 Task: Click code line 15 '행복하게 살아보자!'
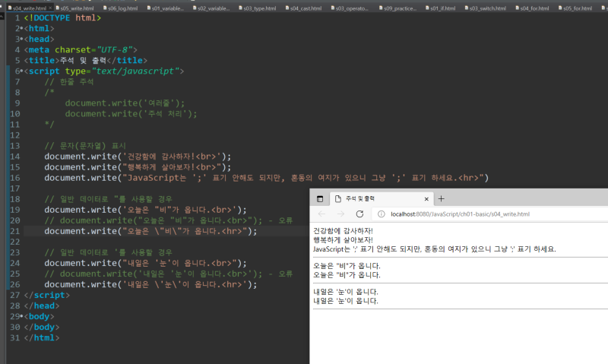tap(138, 167)
